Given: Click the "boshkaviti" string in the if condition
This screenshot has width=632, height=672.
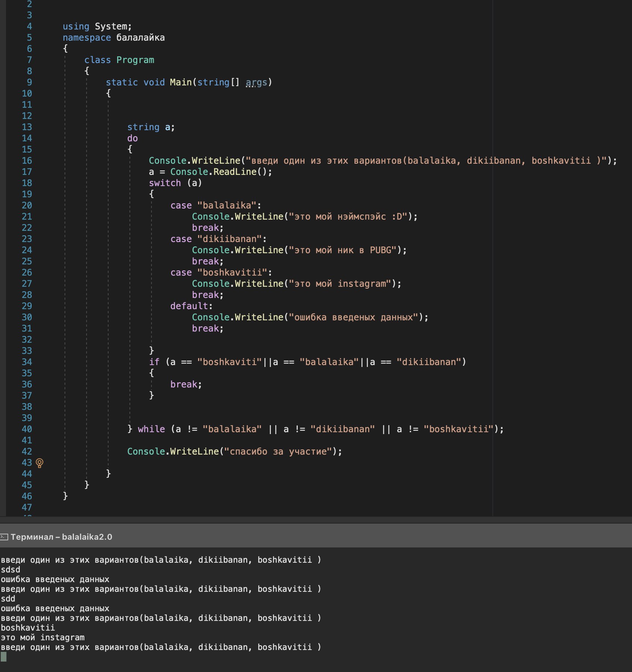Looking at the screenshot, I should [229, 362].
